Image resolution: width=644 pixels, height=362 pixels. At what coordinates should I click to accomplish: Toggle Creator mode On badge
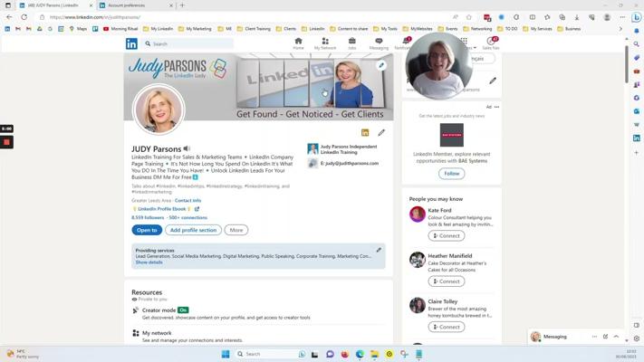pyautogui.click(x=183, y=310)
